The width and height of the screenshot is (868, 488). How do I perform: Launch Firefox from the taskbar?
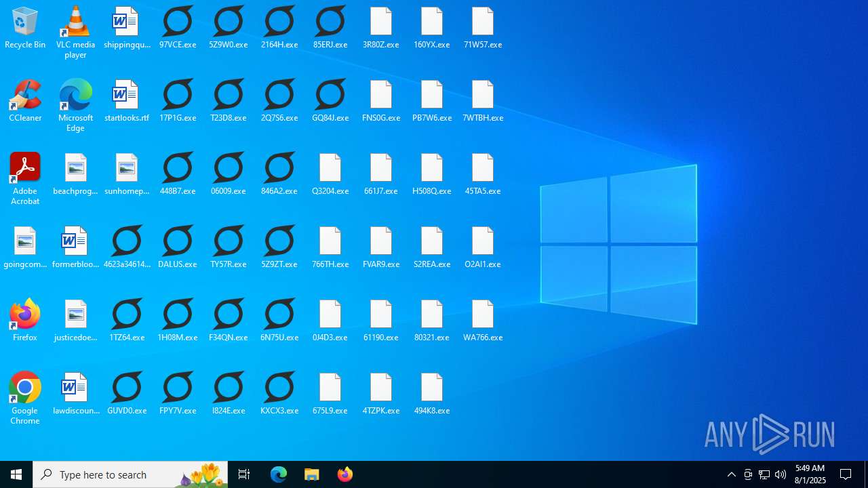[345, 474]
